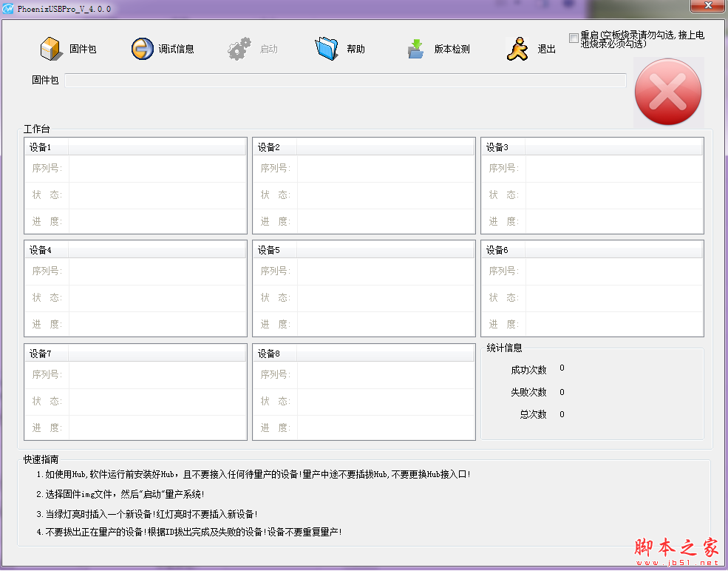Click the 总次数 total count value
This screenshot has width=728, height=571.
562,414
